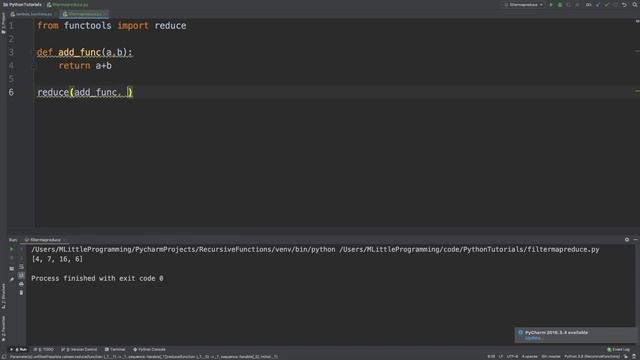This screenshot has width=640, height=360.
Task: Open Search Everywhere magnifier icon
Action: tap(635, 4)
